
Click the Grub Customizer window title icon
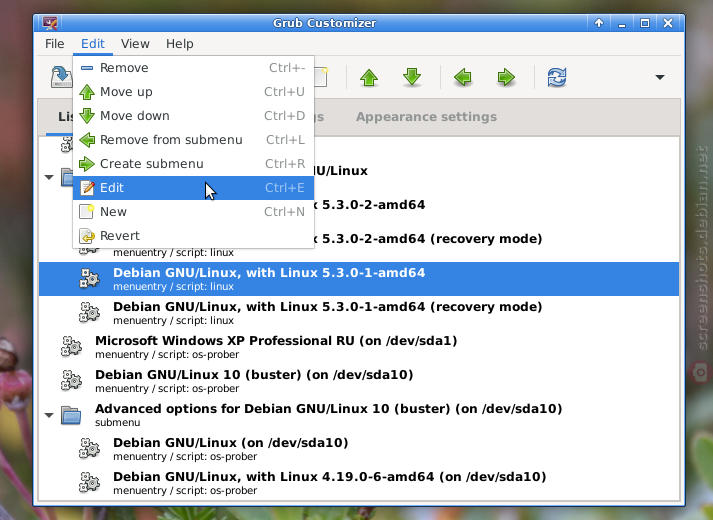50,23
